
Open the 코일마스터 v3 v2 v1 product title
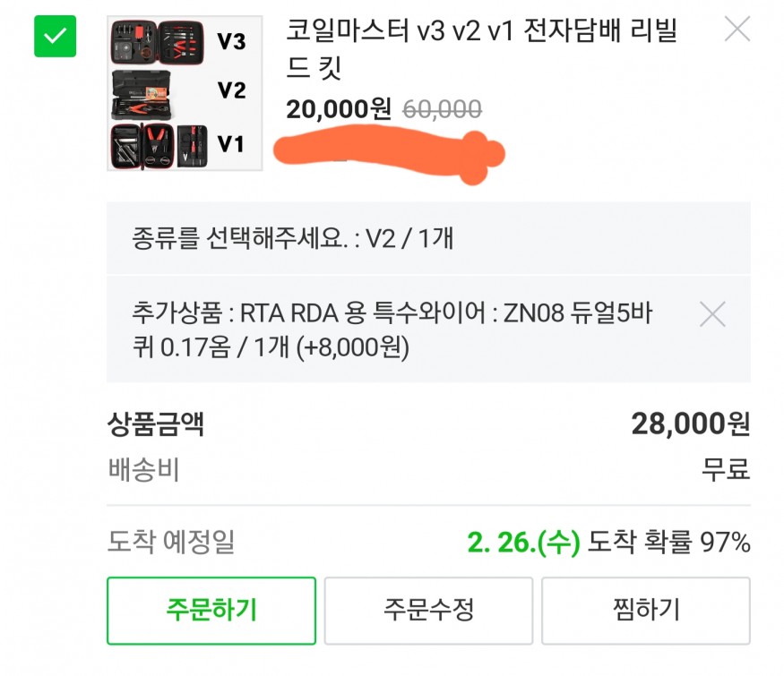tap(481, 48)
